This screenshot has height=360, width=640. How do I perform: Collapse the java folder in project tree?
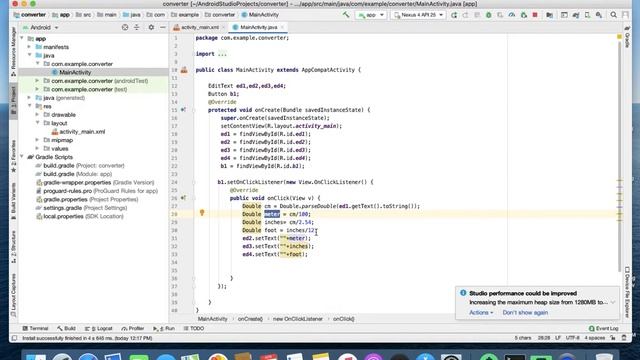(x=29, y=55)
